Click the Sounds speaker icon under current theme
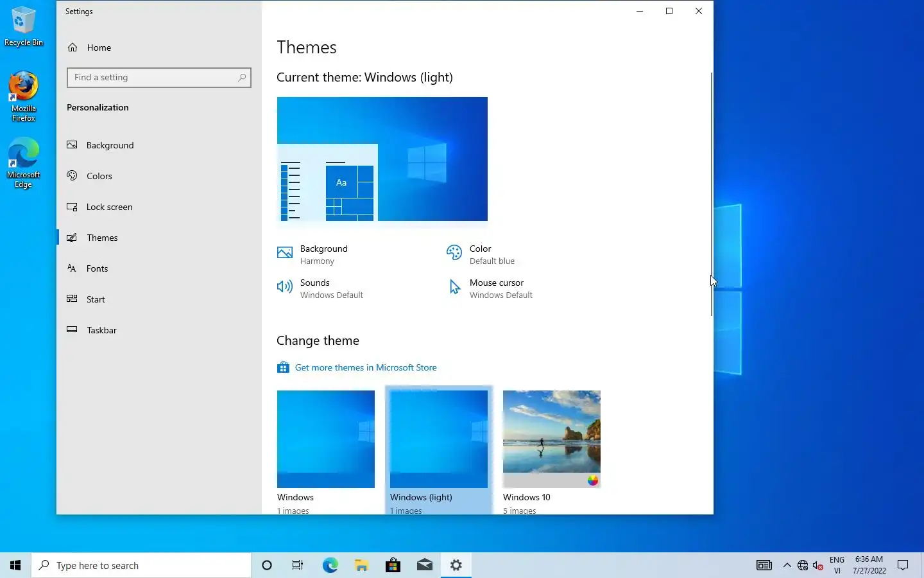This screenshot has height=578, width=924. click(285, 287)
